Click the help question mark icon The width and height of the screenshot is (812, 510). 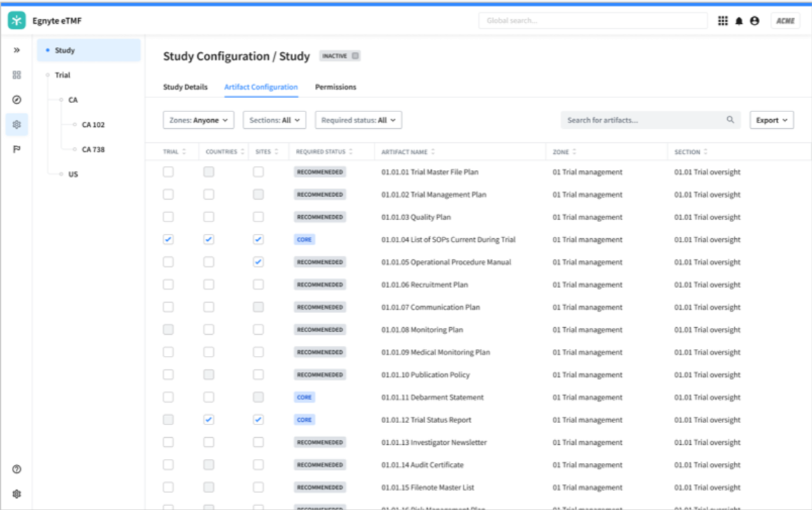click(17, 469)
